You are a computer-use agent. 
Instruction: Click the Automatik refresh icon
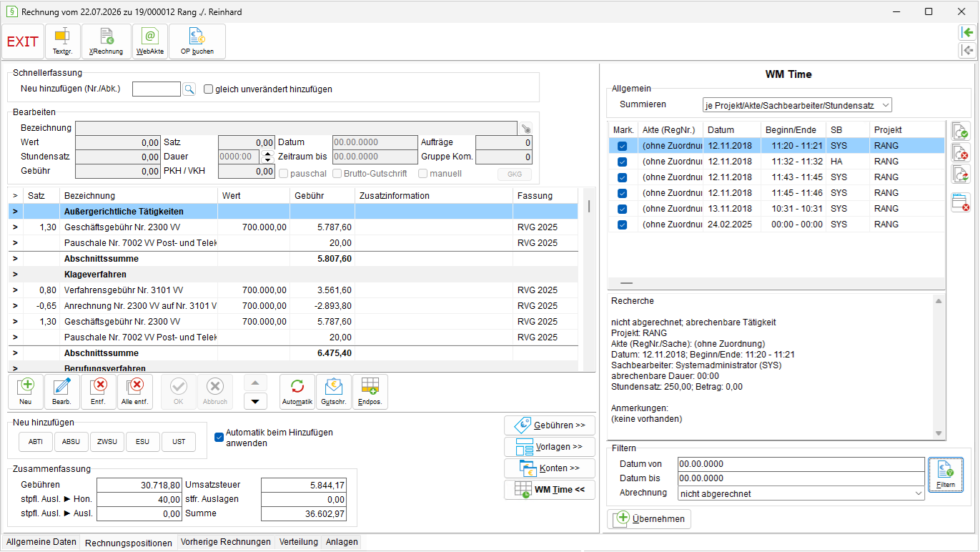coord(297,392)
